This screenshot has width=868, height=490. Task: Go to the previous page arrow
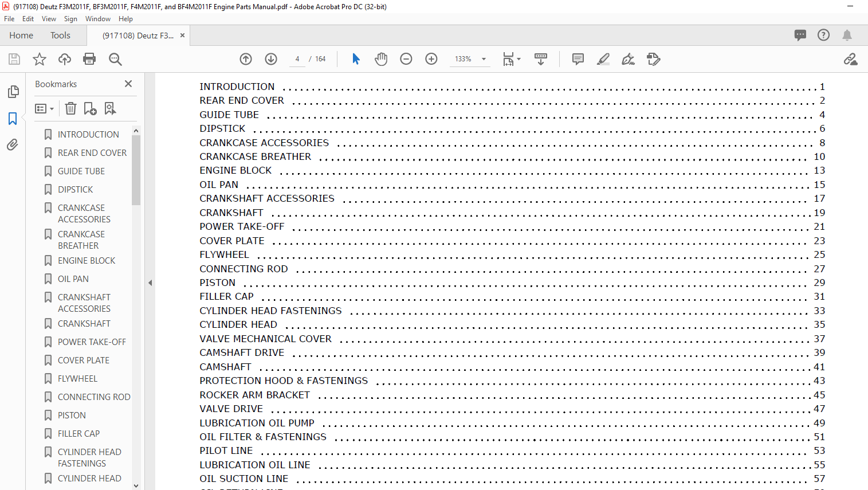tap(246, 59)
